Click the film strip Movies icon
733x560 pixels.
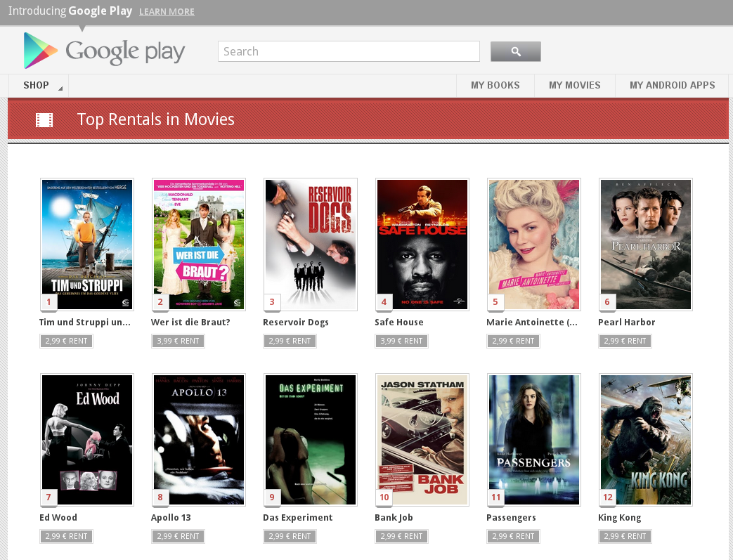(x=44, y=120)
